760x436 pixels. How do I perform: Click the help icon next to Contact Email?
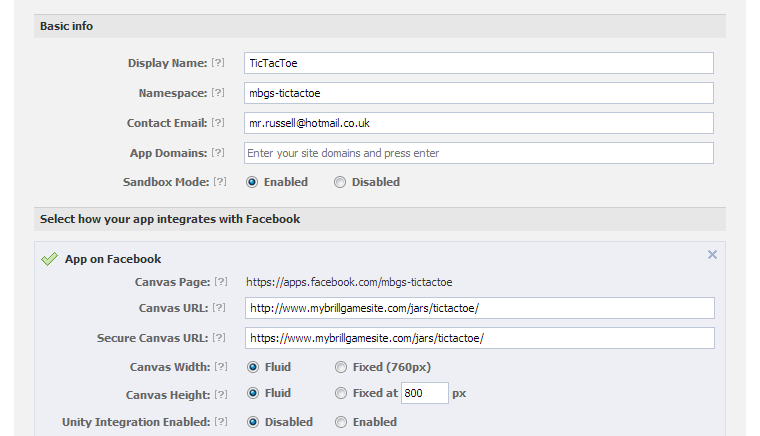point(218,123)
